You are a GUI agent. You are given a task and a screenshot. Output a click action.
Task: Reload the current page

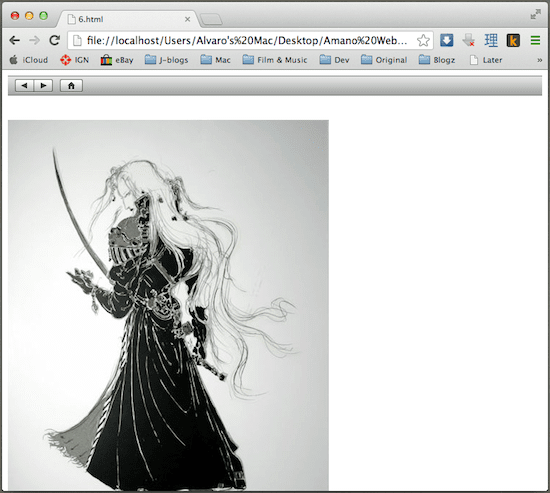54,40
